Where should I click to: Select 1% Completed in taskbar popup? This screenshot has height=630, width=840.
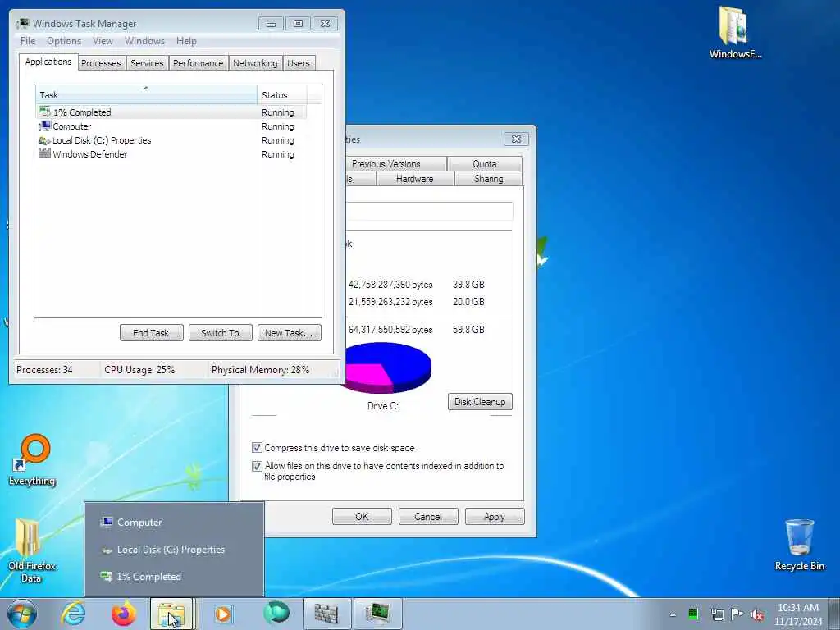pyautogui.click(x=174, y=577)
